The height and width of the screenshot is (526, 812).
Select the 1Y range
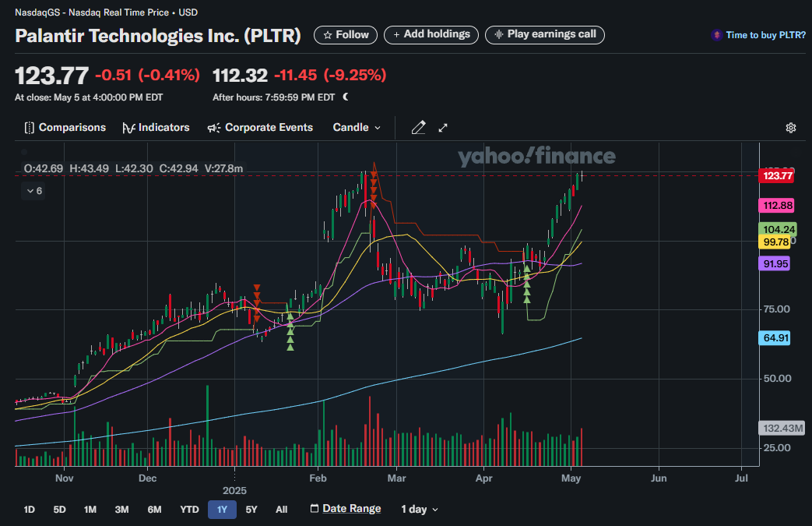222,510
